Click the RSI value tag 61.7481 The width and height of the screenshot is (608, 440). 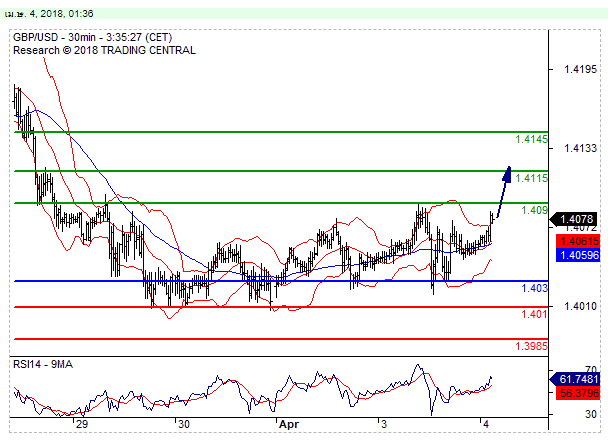point(575,379)
